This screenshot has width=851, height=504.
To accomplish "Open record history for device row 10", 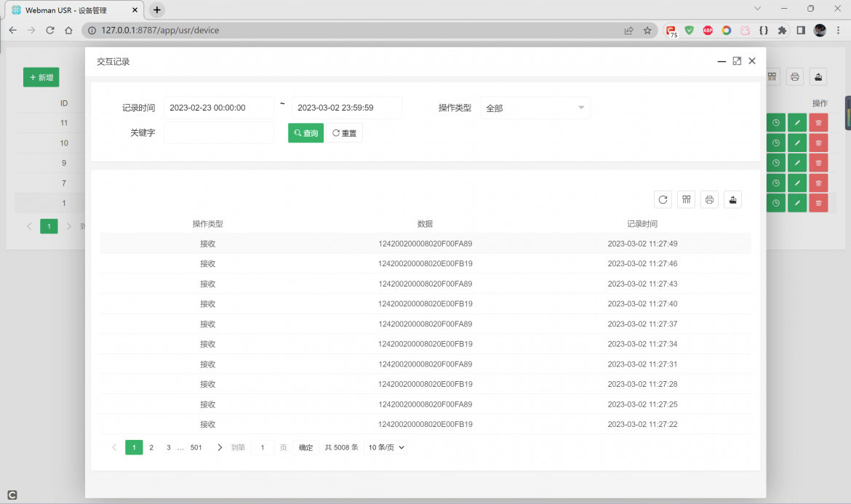I will click(x=776, y=143).
